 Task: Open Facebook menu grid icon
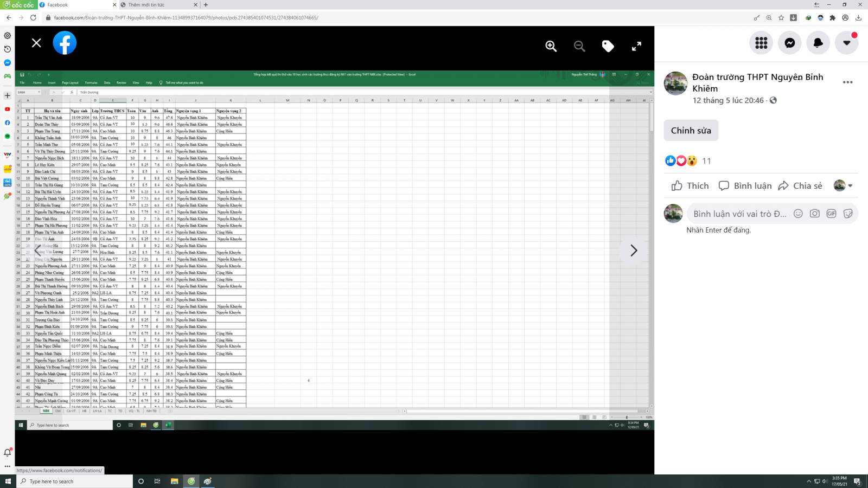[761, 43]
